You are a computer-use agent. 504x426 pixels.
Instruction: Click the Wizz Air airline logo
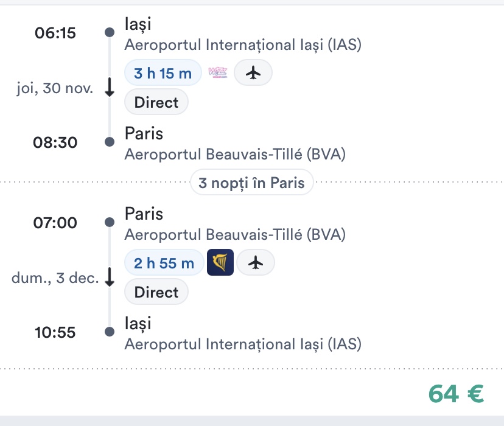click(x=217, y=74)
